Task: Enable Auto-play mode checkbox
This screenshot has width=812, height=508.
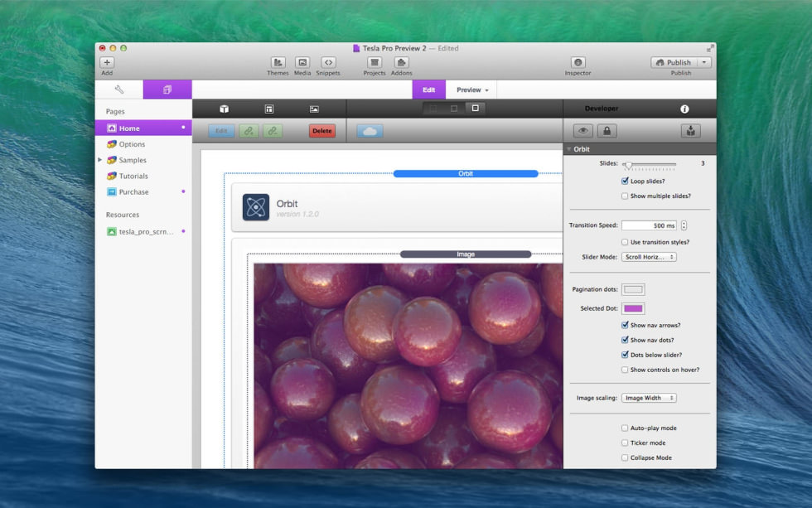Action: [x=625, y=428]
